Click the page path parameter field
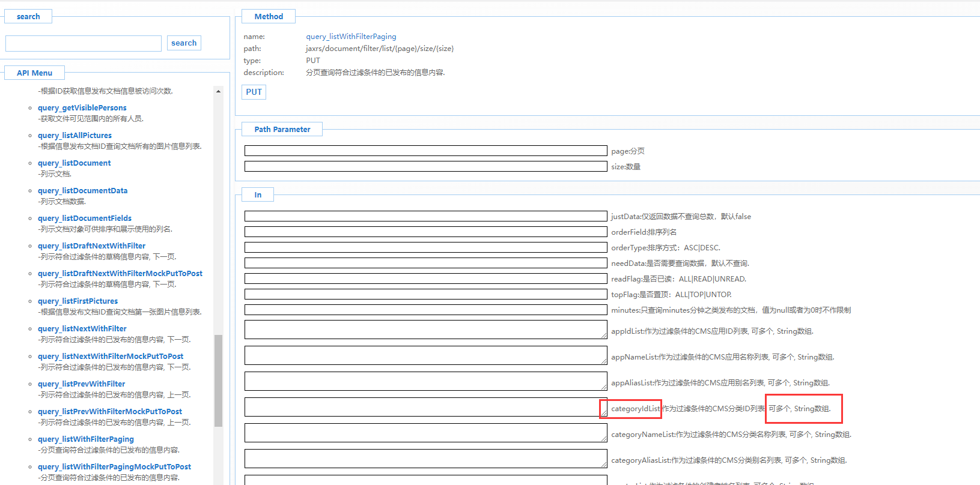Image resolution: width=980 pixels, height=485 pixels. [x=425, y=151]
